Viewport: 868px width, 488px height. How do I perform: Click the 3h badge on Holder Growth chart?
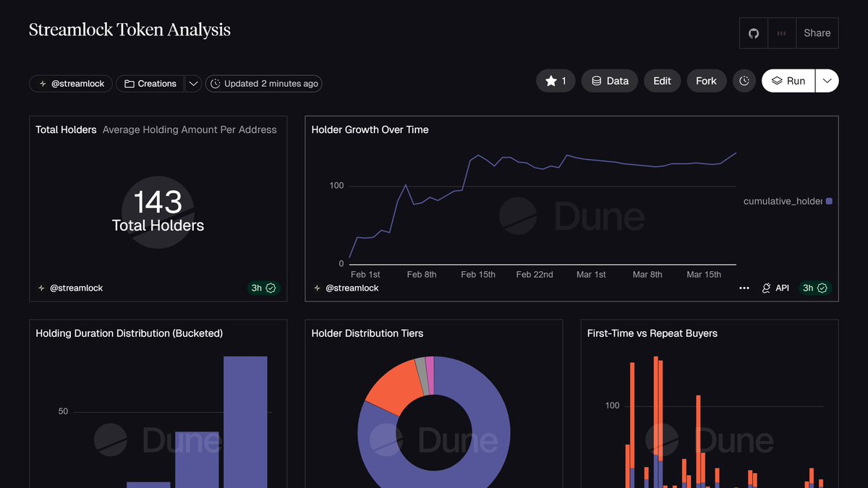[815, 288]
